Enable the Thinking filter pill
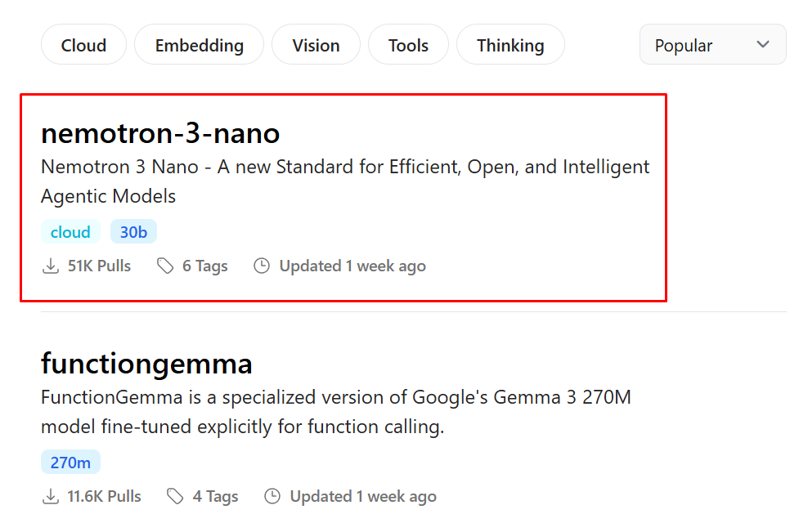The height and width of the screenshot is (532, 808). (x=510, y=45)
